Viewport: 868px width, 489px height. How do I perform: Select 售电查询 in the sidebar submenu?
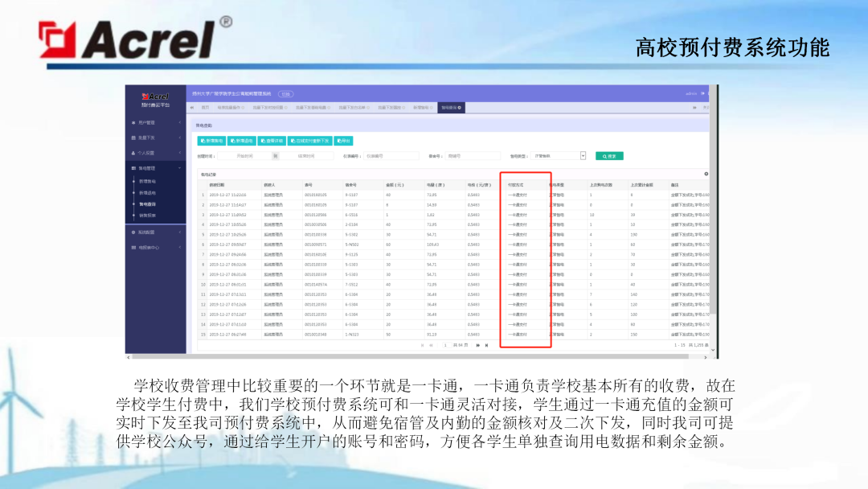pyautogui.click(x=147, y=203)
